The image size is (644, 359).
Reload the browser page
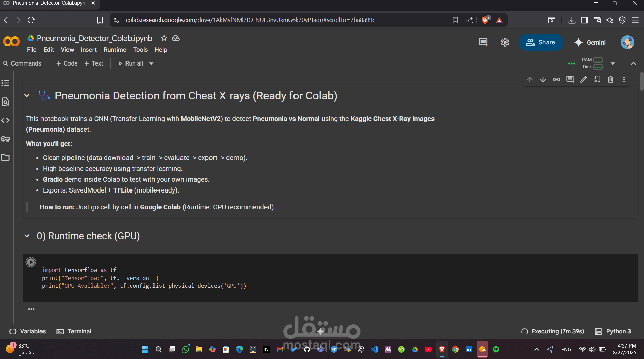tap(31, 20)
